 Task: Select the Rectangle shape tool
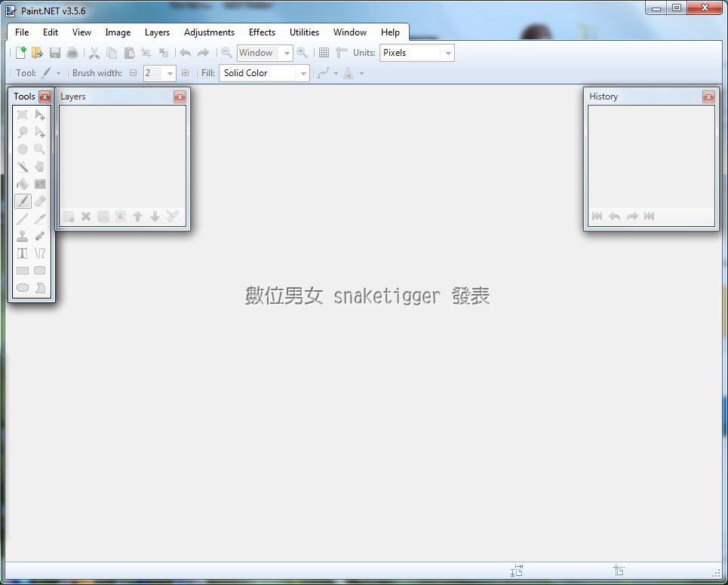(23, 271)
